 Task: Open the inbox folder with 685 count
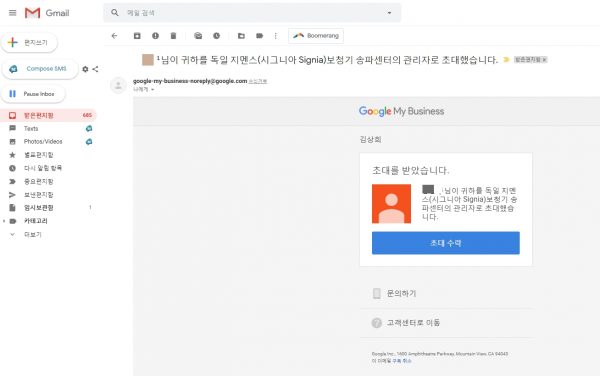coord(48,115)
